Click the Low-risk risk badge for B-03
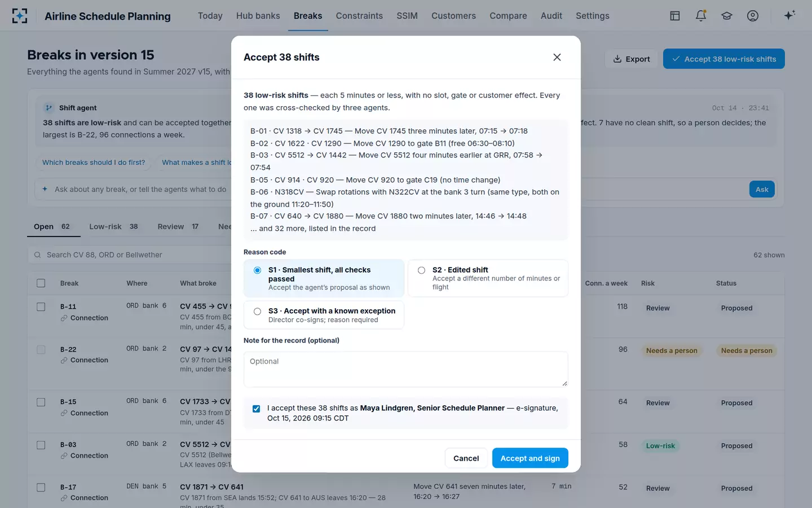This screenshot has height=508, width=812. tap(660, 446)
